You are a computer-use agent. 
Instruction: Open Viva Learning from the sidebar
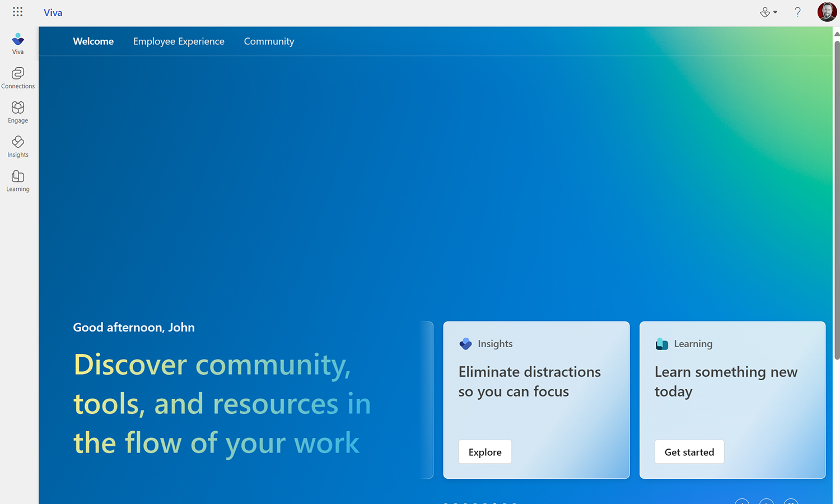tap(17, 179)
